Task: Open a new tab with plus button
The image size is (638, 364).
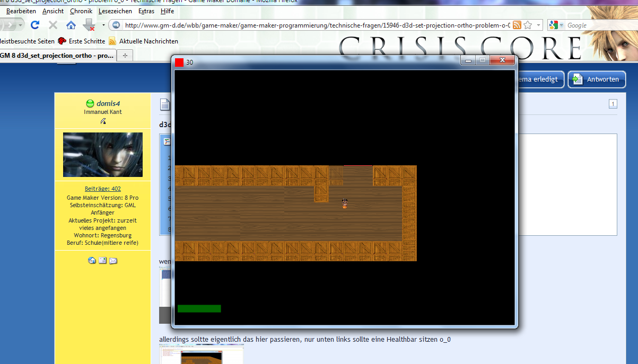Action: coord(125,55)
